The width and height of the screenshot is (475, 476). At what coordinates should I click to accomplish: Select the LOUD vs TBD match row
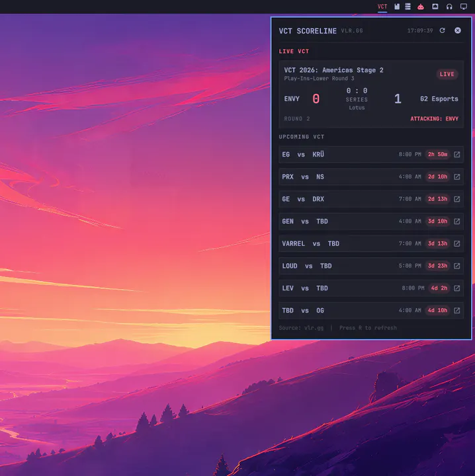coord(371,266)
